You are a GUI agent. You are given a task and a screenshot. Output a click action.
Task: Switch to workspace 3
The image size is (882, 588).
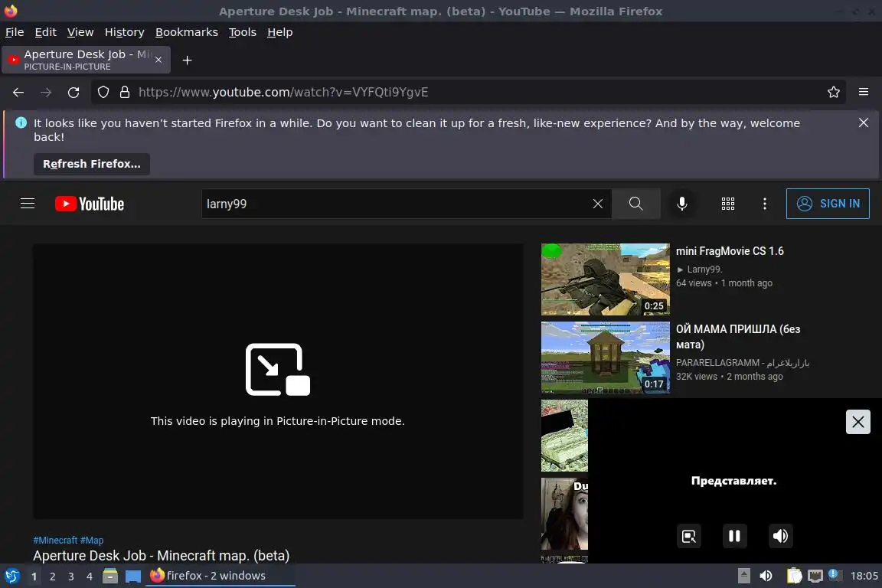tap(71, 577)
